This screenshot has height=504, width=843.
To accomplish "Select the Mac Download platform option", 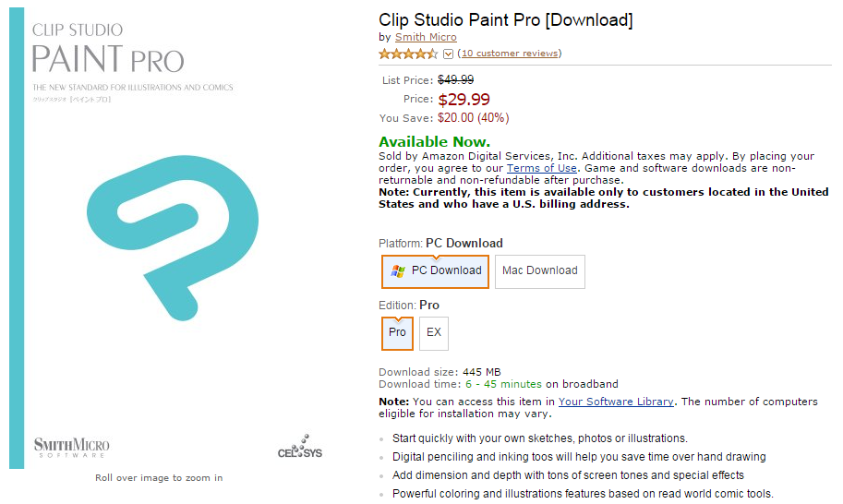I will [540, 271].
